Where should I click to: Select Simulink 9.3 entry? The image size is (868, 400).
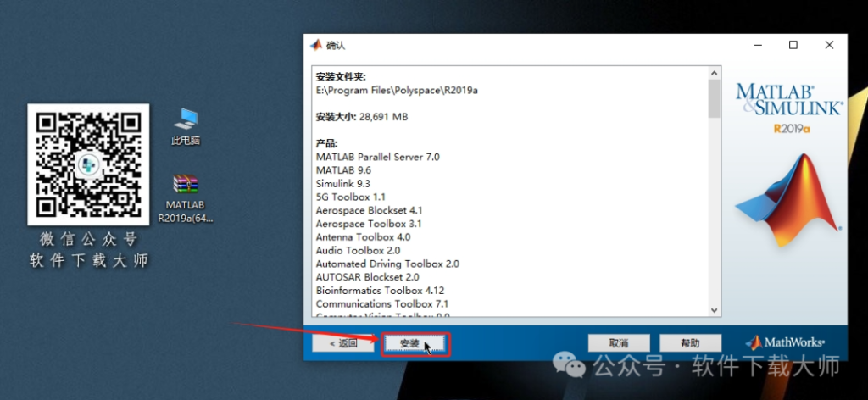343,184
